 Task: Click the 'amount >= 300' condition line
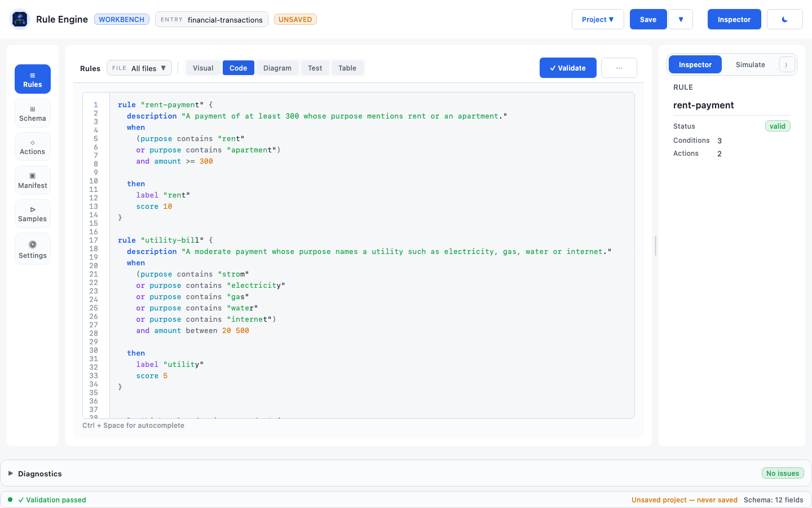coord(174,161)
